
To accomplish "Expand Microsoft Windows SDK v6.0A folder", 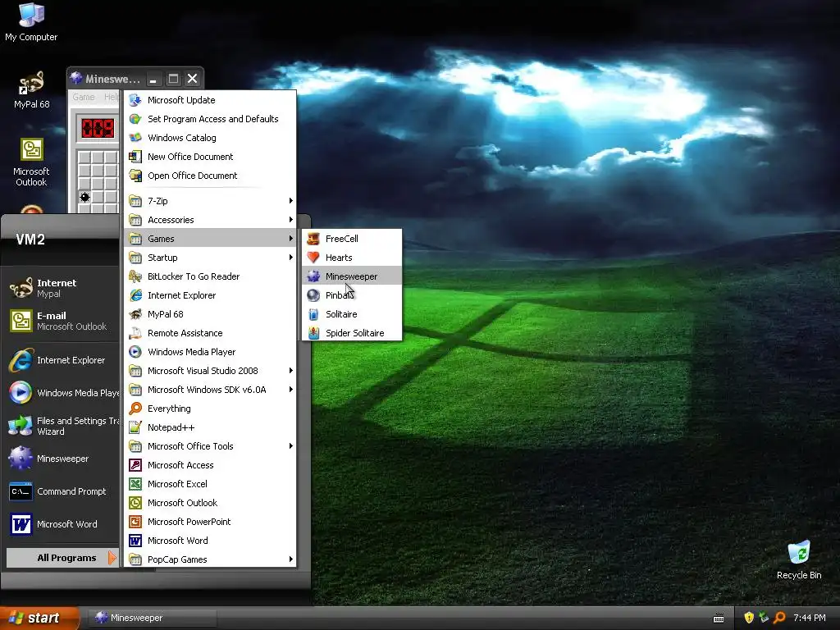I will (x=210, y=390).
